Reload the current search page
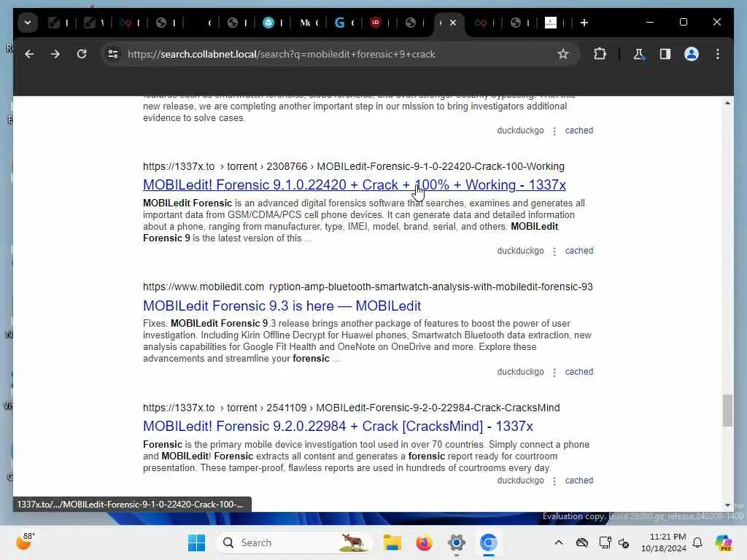This screenshot has width=747, height=560. click(82, 54)
